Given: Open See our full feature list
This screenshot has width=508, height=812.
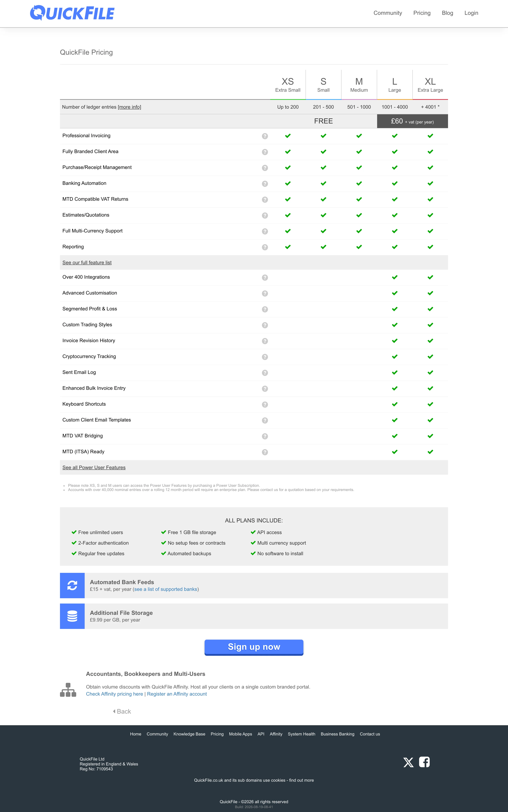Looking at the screenshot, I should tap(87, 262).
